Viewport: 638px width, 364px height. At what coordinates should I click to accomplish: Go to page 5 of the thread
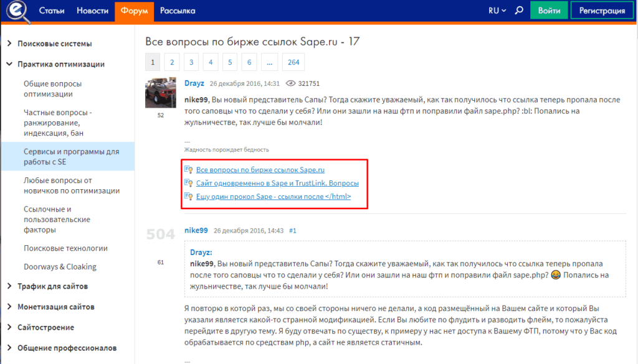point(230,62)
